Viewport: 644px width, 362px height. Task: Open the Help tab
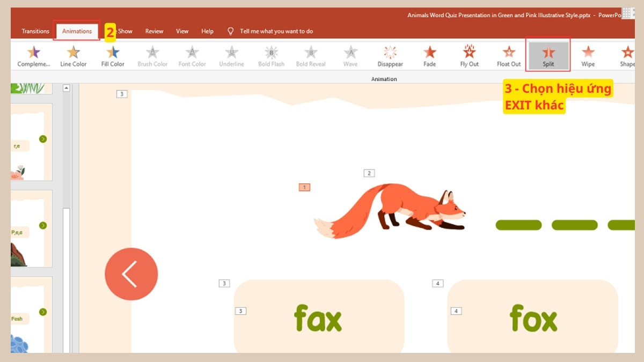tap(207, 31)
